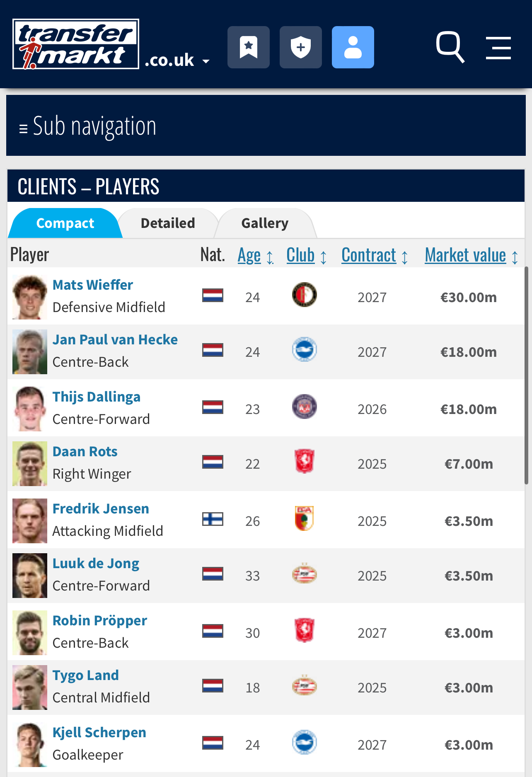Click Thijs Dallinga's portrait thumbnail

[x=30, y=409]
